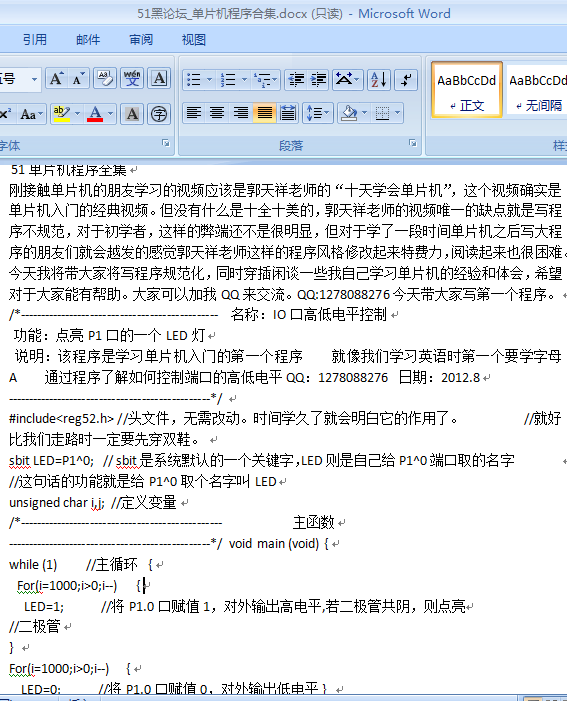Apply paragraph shading paint bucket
The image size is (567, 701).
pyautogui.click(x=349, y=113)
